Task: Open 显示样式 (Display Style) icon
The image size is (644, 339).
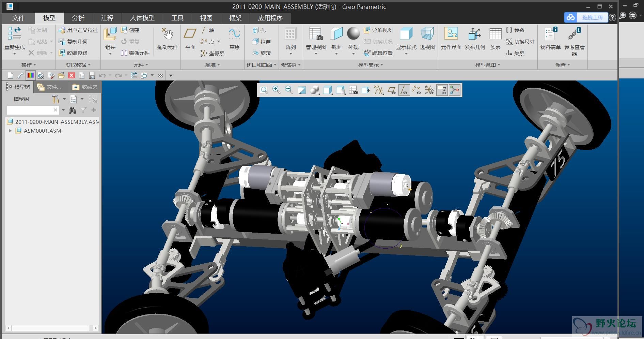Action: pos(406,34)
